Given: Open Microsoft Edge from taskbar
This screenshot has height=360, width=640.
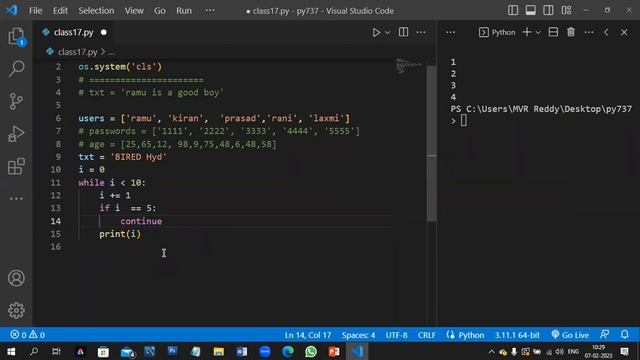Looking at the screenshot, I should [288, 351].
